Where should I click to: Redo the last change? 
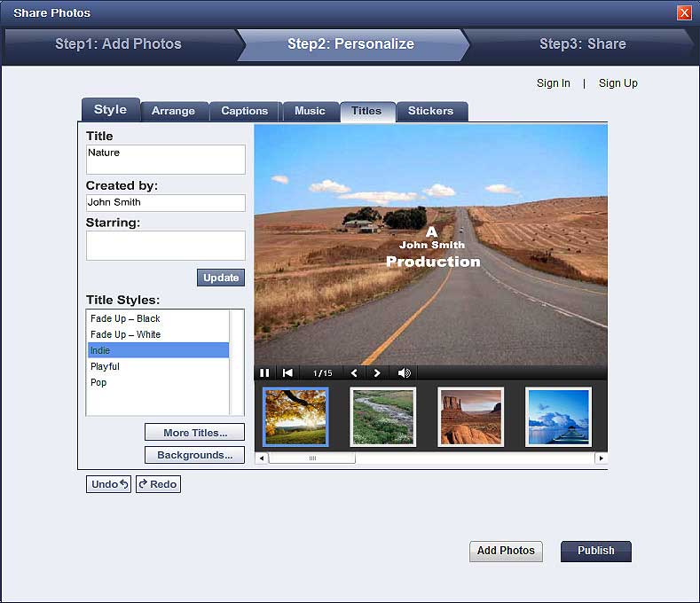(x=158, y=484)
